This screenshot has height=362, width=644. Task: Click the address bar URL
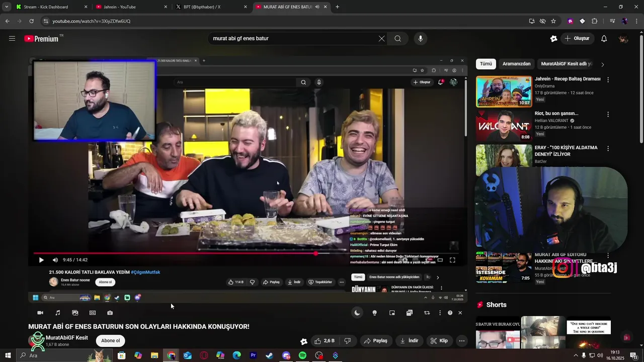(x=92, y=21)
